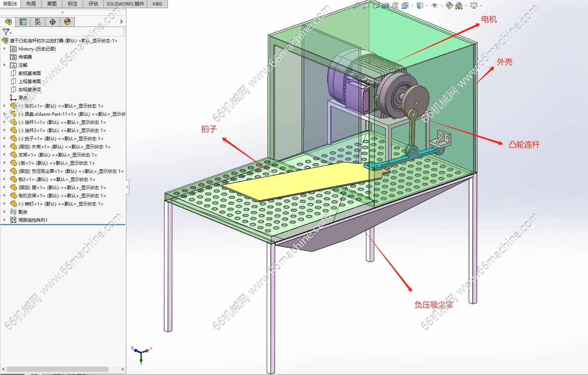Click the left arrow of tree scrollbar
This screenshot has height=375, width=588.
point(3,369)
